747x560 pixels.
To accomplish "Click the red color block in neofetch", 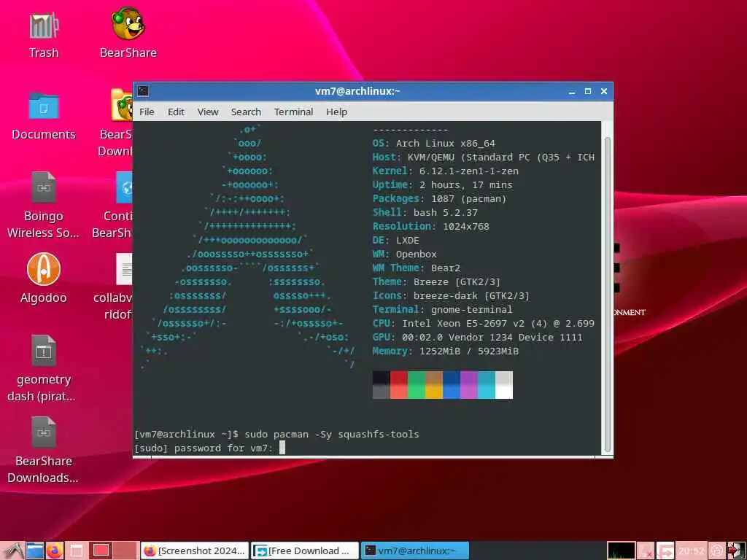I will (399, 385).
